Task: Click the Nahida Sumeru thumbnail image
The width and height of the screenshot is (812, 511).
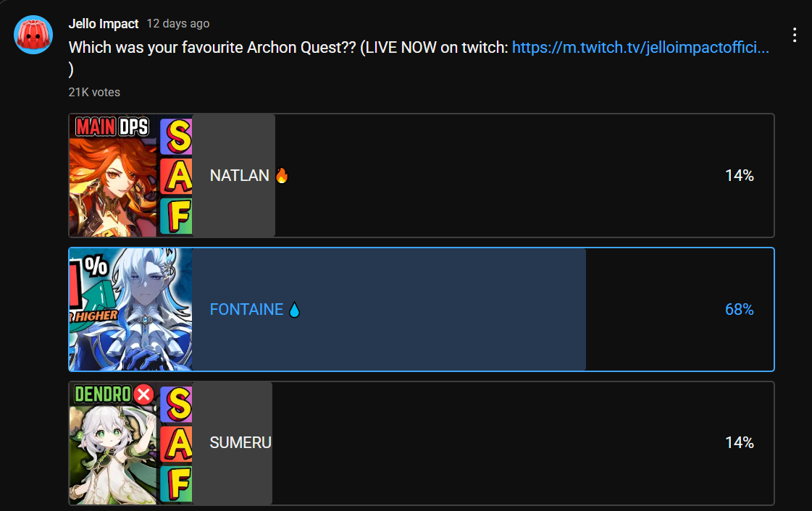Action: tap(130, 443)
